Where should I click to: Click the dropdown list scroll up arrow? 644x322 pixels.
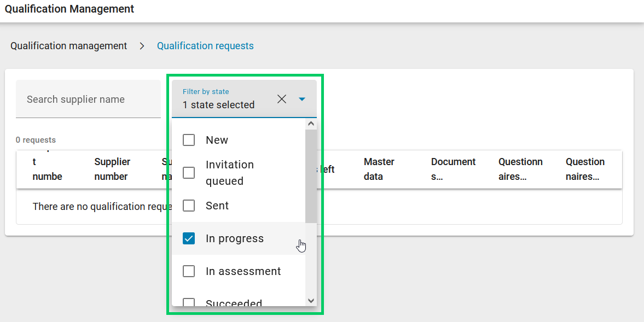click(x=311, y=124)
